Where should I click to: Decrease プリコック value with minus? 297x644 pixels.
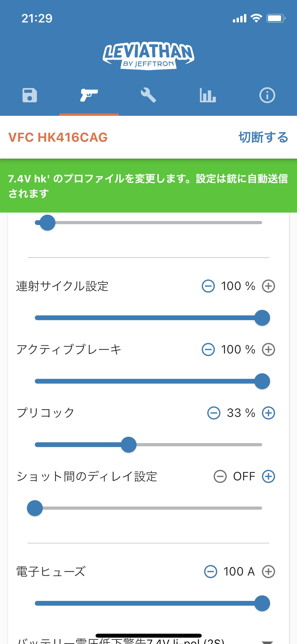point(214,413)
